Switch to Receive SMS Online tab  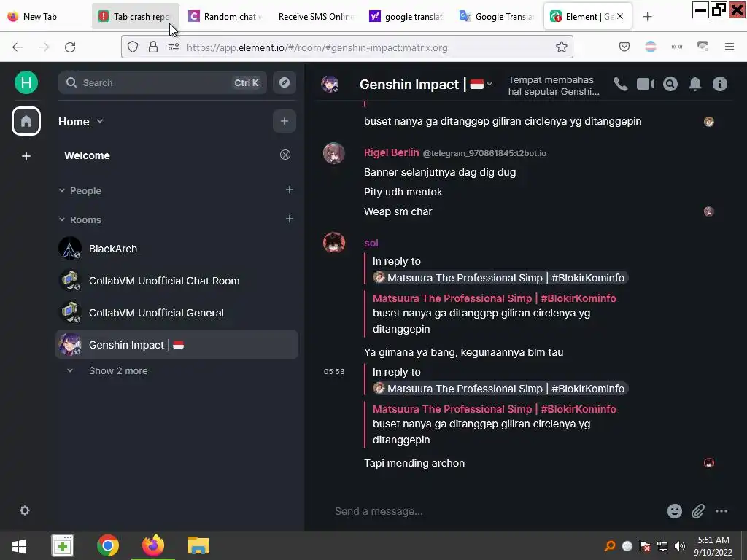[315, 17]
